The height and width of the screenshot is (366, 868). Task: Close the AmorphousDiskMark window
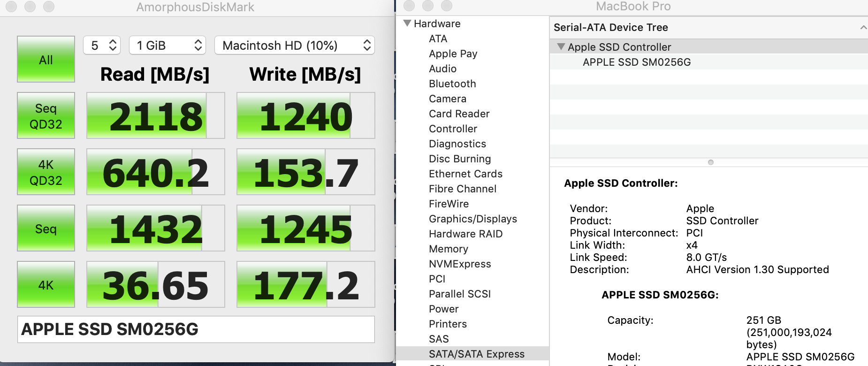(x=11, y=7)
